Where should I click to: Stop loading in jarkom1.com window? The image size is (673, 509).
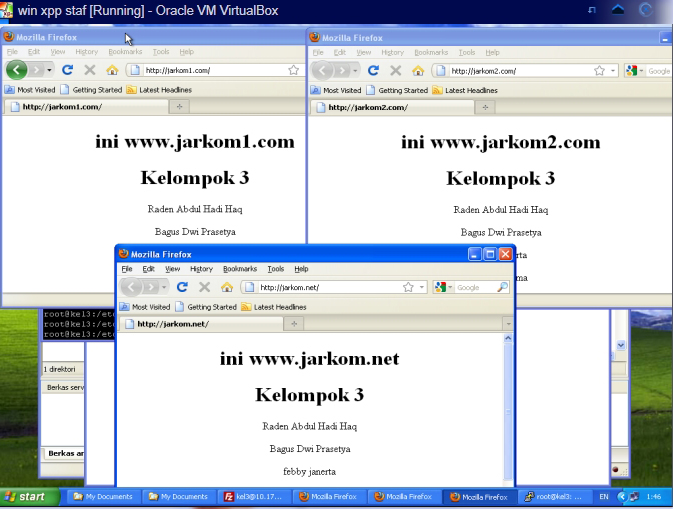pos(90,70)
